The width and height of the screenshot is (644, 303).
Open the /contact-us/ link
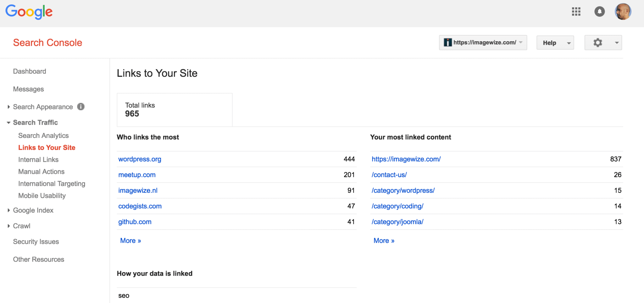coord(389,175)
